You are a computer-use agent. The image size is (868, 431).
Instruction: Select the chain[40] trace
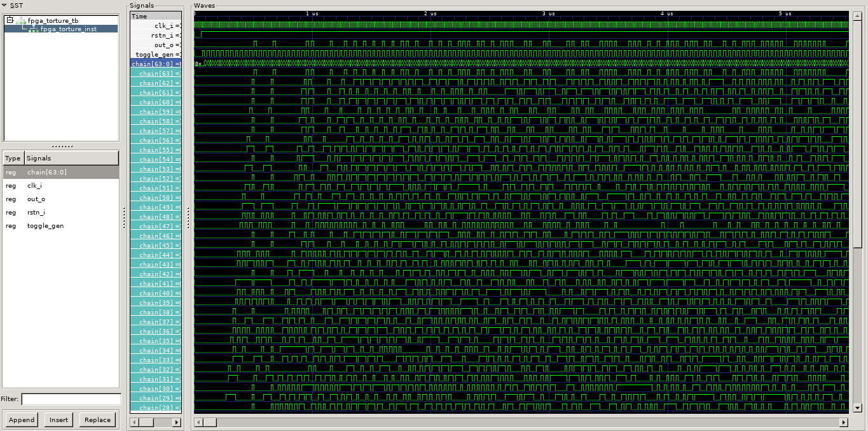[x=156, y=293]
